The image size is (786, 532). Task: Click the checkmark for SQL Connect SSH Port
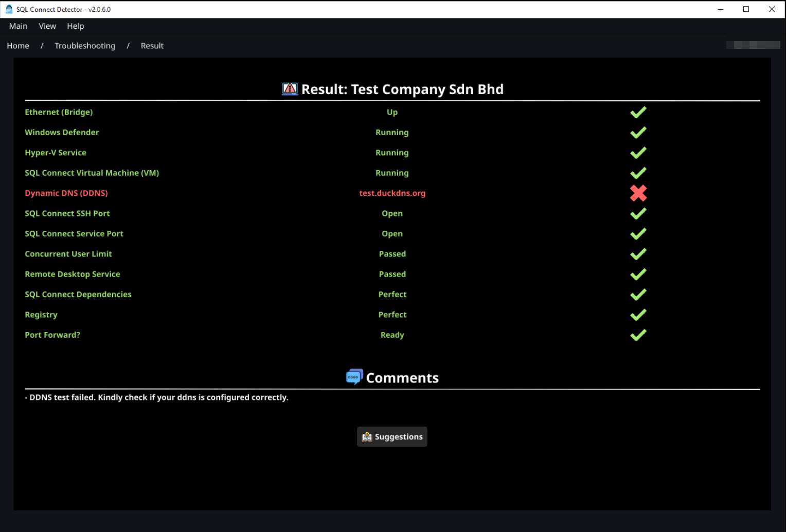tap(638, 213)
